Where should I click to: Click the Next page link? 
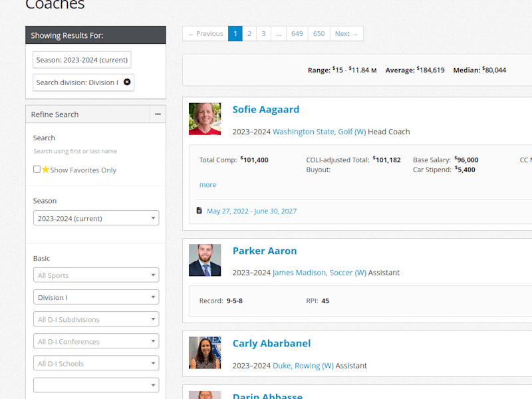click(346, 34)
